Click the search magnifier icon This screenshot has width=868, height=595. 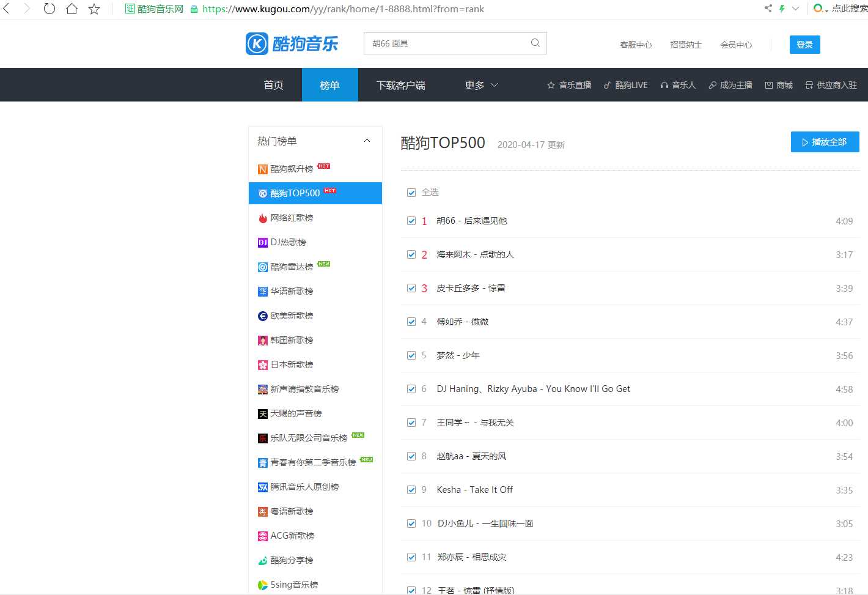(535, 43)
